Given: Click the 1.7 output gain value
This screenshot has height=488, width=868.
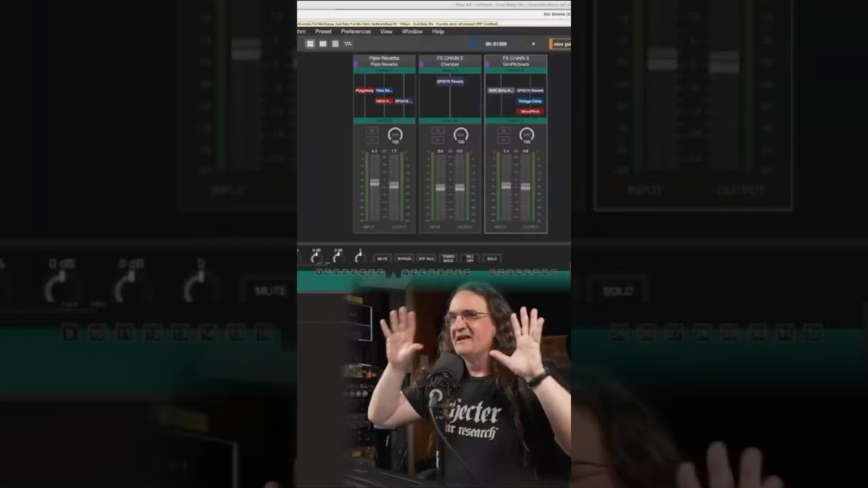Looking at the screenshot, I should tap(394, 151).
